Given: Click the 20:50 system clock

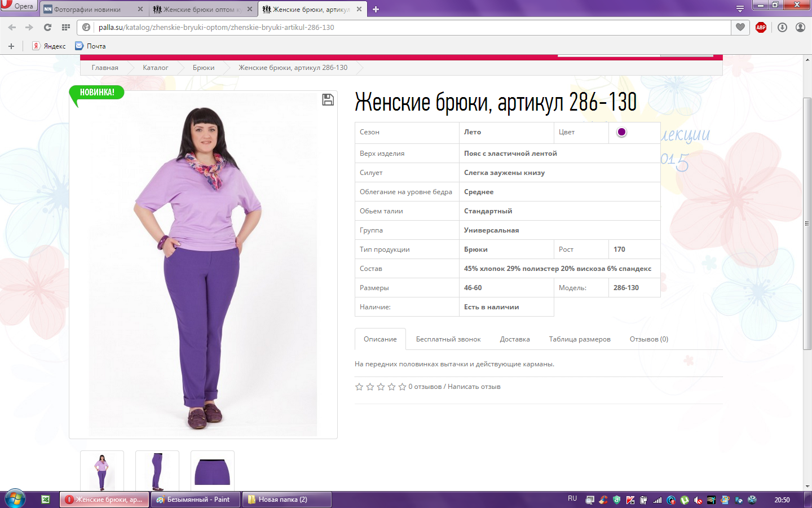Looking at the screenshot, I should point(782,500).
